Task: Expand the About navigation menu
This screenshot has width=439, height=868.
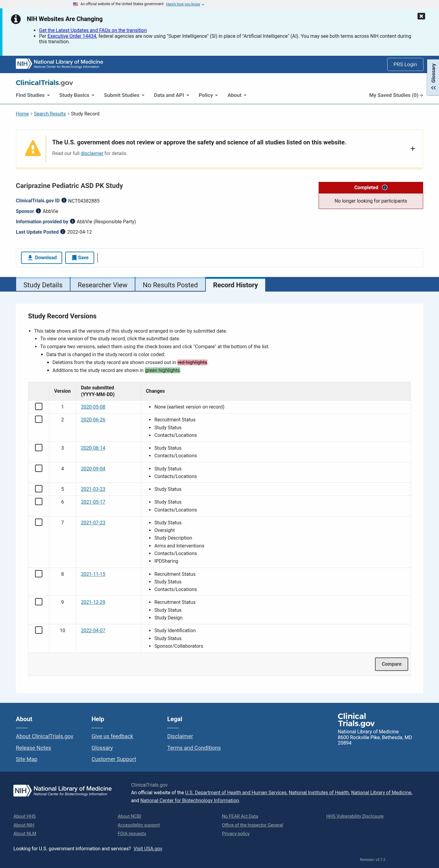Action: 237,95
